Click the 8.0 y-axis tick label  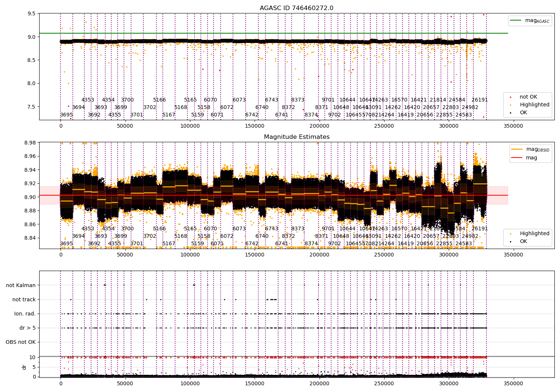tap(32, 83)
